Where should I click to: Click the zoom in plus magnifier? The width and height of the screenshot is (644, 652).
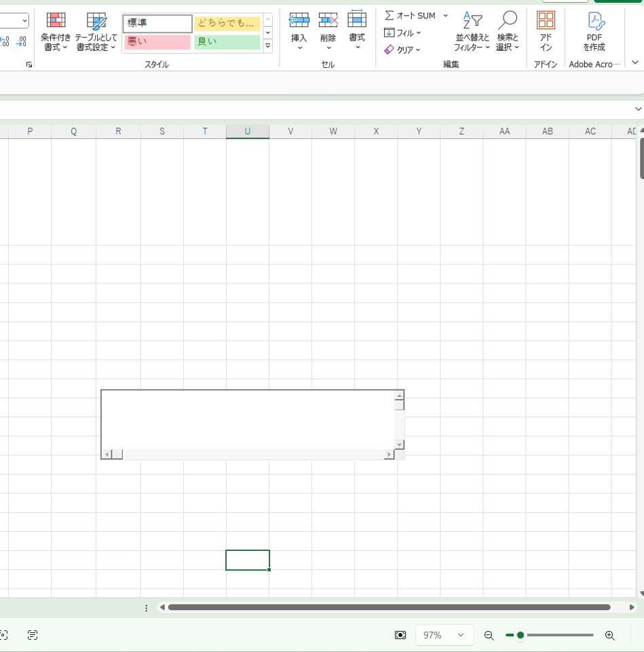609,635
